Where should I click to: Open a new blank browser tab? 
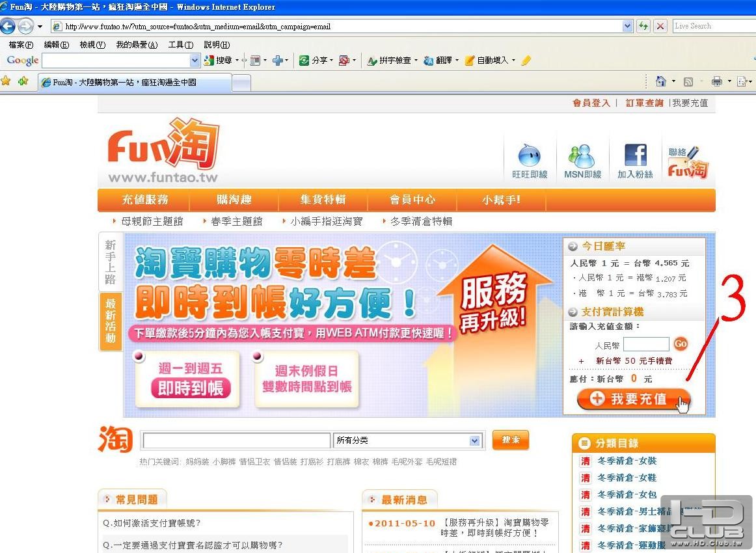[x=241, y=83]
